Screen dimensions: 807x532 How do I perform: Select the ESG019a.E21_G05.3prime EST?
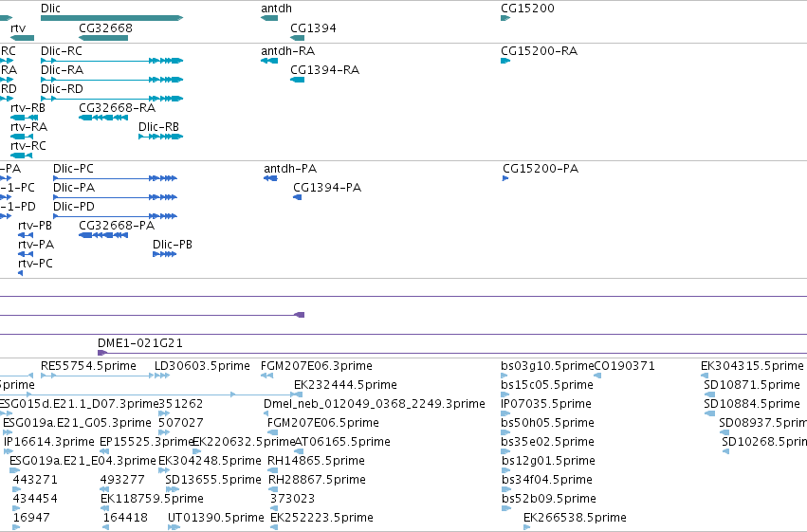click(8, 432)
